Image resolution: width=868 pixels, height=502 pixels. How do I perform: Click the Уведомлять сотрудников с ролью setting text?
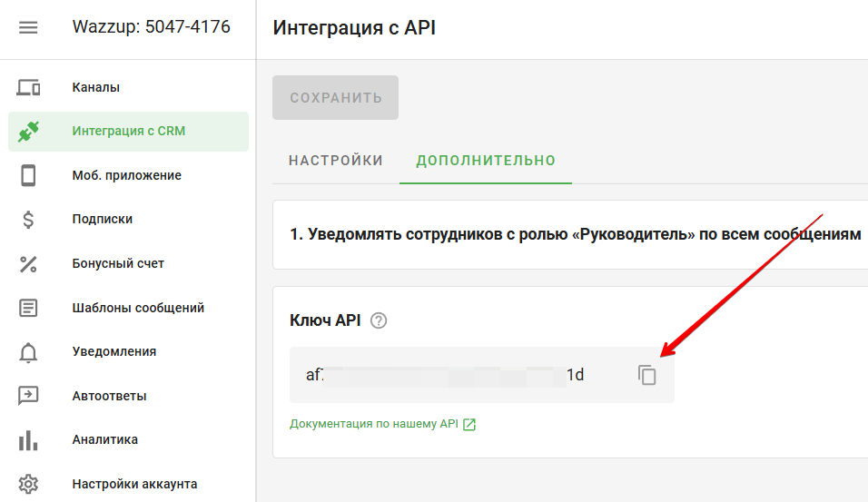(x=575, y=235)
